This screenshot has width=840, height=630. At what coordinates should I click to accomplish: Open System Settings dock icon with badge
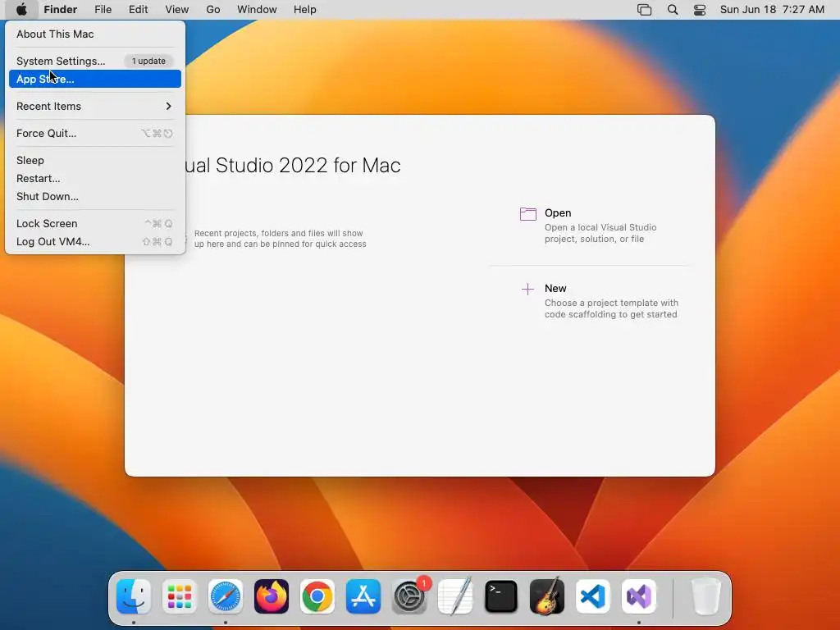(x=410, y=596)
